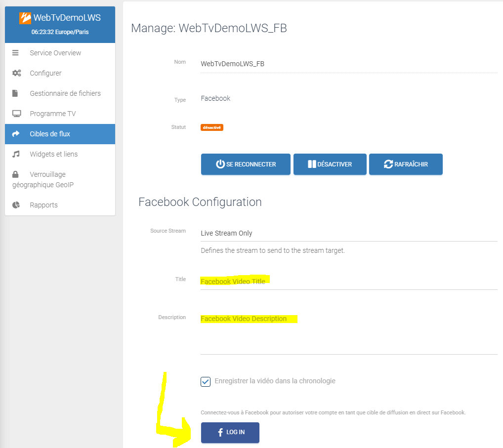
Task: Open the Rapports section
Action: pos(60,205)
